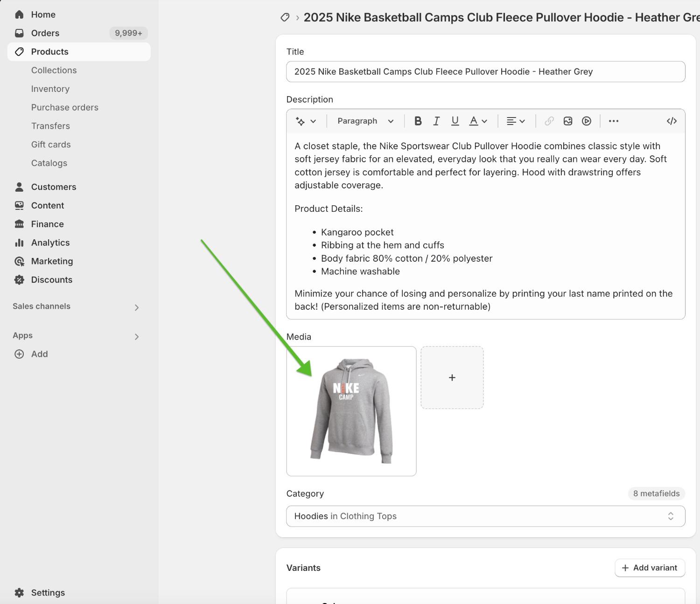Open the Catalogs page
The width and height of the screenshot is (700, 604).
click(49, 163)
